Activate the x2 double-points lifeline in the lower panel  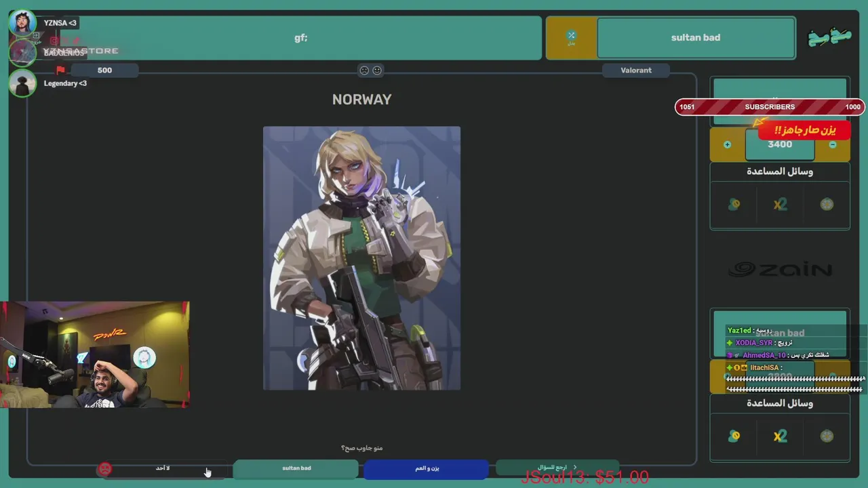click(780, 436)
